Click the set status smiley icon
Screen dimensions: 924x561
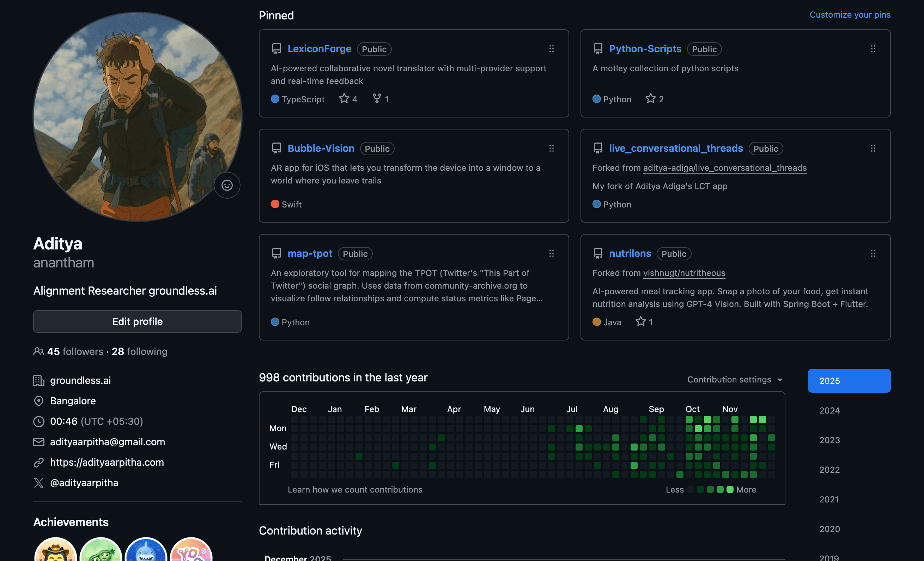tap(227, 185)
